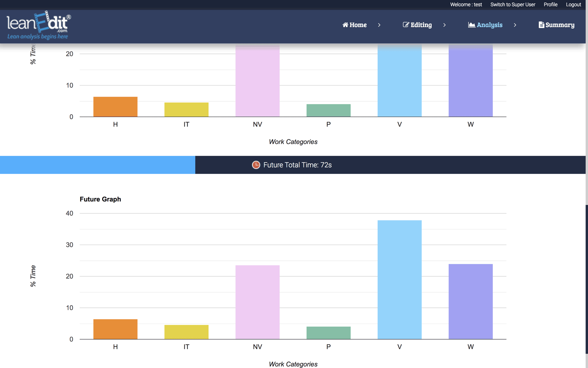
Task: Click the light blue V bar in upper graph
Action: pos(400,80)
